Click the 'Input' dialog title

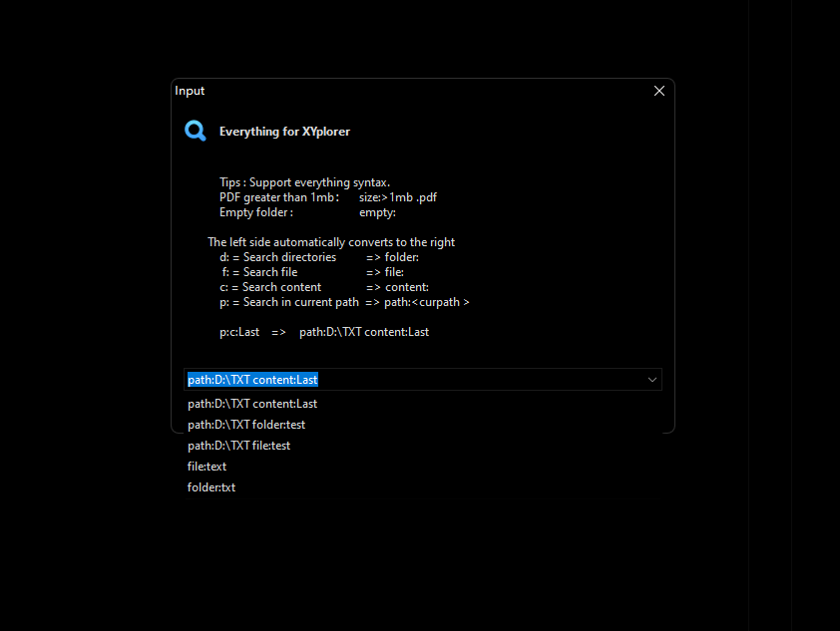190,91
